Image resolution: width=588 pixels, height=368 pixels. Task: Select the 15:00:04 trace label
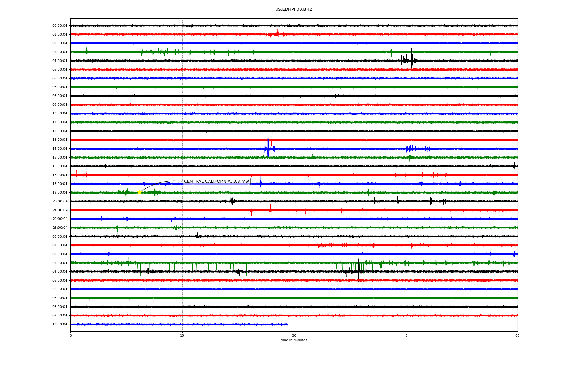coord(60,158)
